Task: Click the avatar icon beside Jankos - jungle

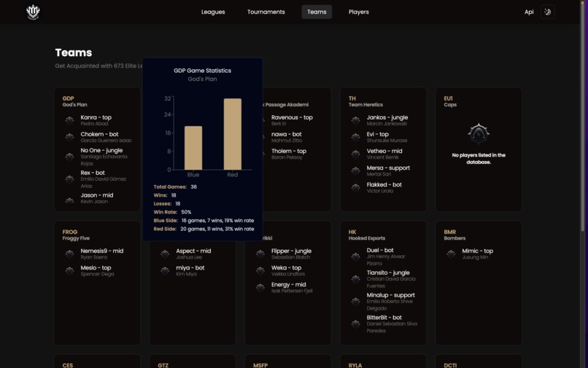Action: coord(355,120)
